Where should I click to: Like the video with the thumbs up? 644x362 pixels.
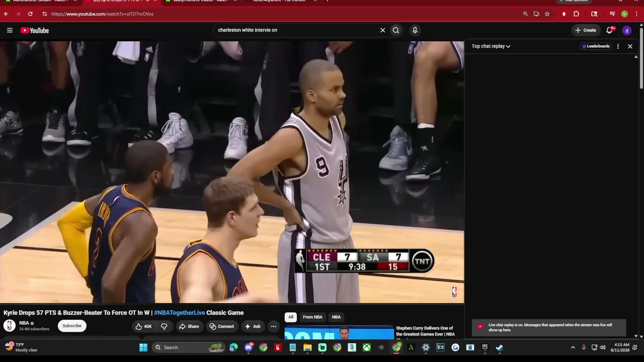(x=143, y=326)
